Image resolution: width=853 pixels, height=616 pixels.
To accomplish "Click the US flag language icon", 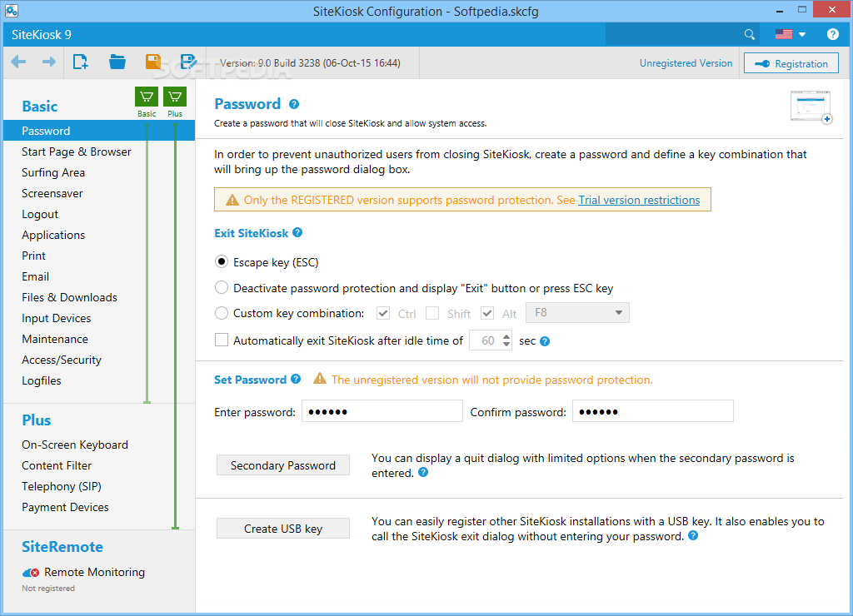I will click(x=783, y=34).
